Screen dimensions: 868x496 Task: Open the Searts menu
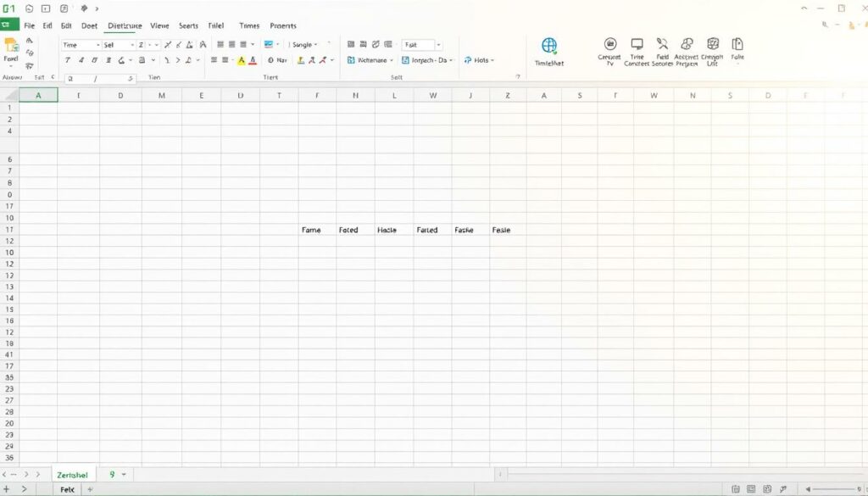click(188, 25)
